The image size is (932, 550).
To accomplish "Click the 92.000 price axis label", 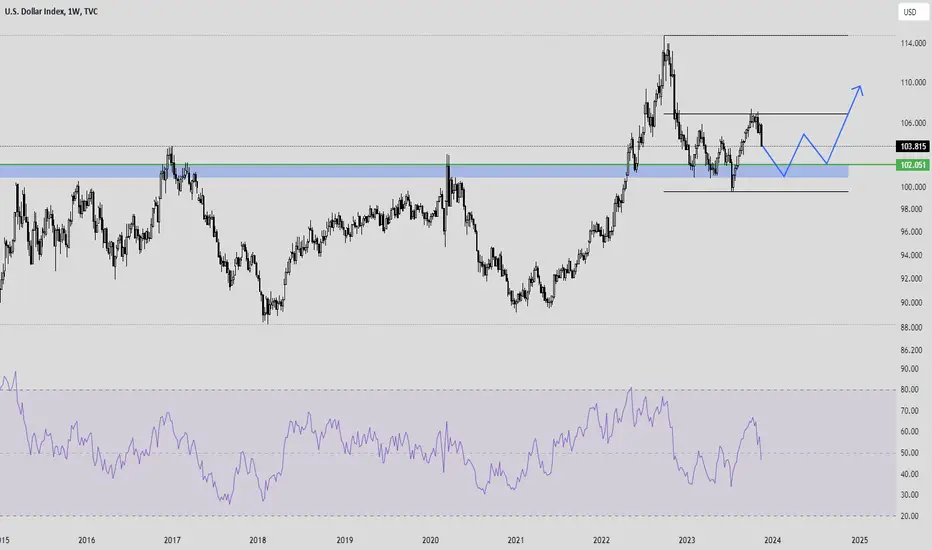I will click(x=912, y=279).
